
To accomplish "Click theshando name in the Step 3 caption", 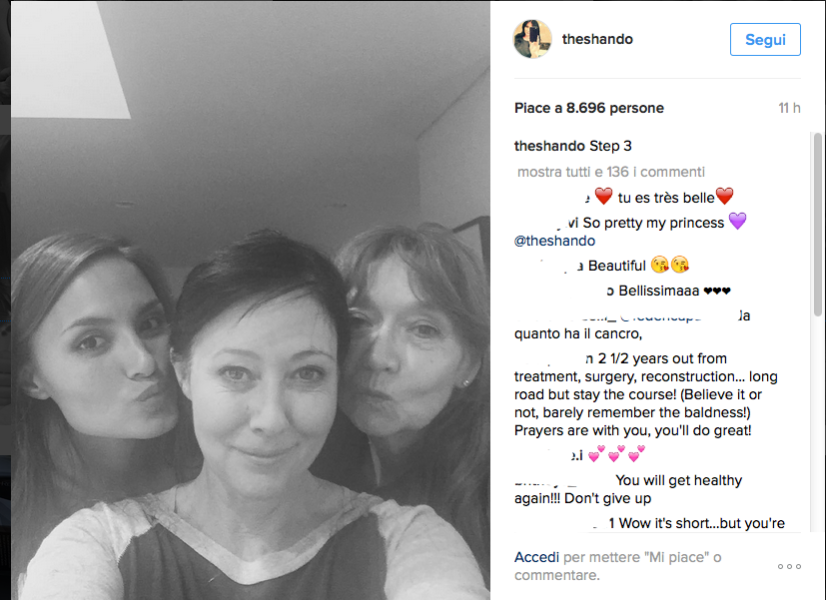I will [549, 146].
